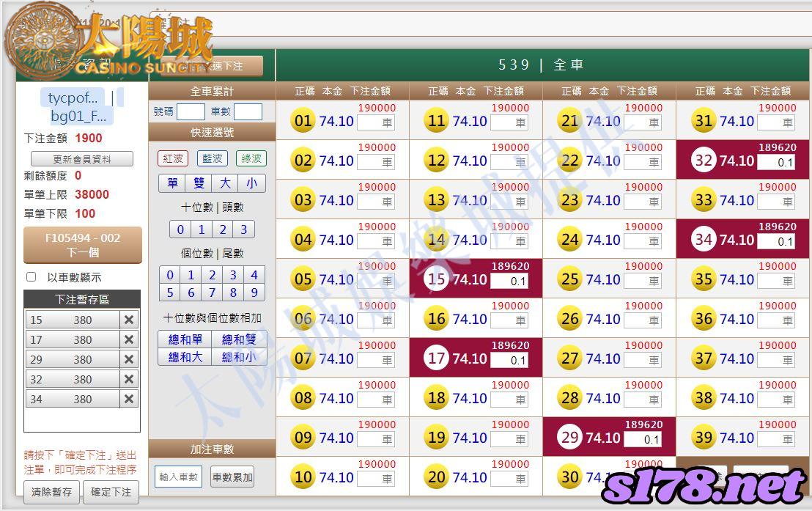Click the selected ball number 17
Viewport: 812px width, 511px height.
437,359
